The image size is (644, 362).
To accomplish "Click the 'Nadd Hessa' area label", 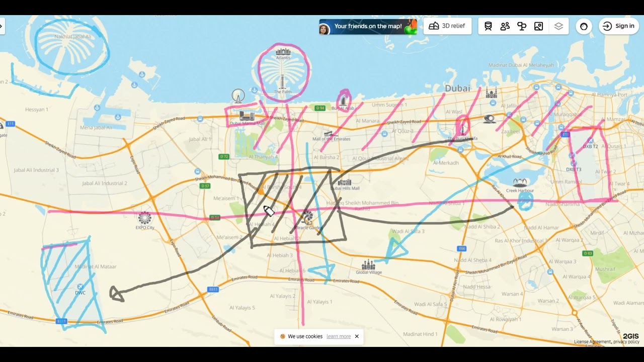I will click(x=476, y=287).
